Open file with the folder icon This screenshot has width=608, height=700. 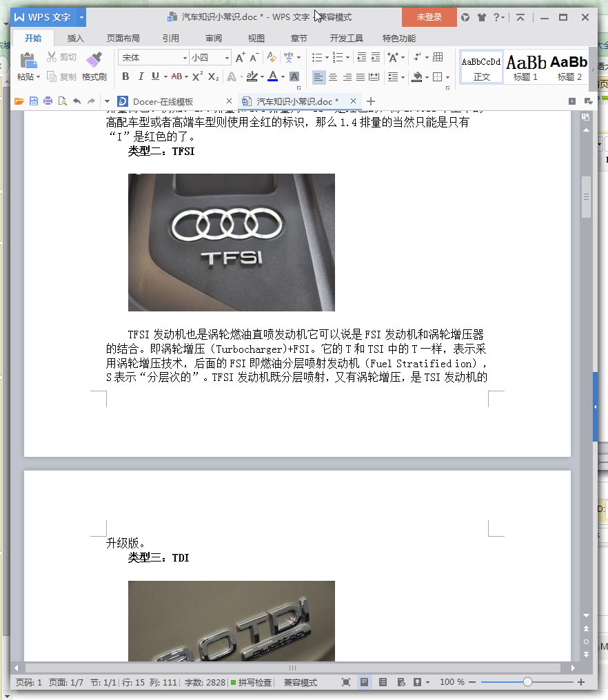pos(19,101)
